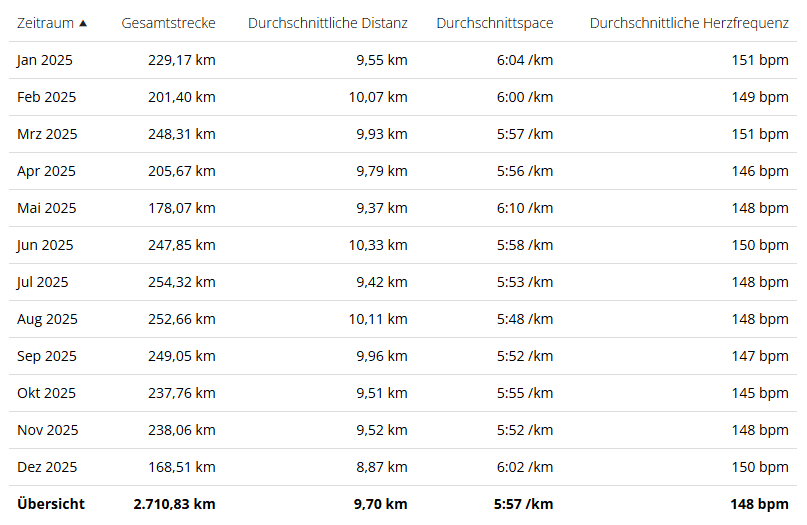Sort by Durchschnittliche Herzfrequenz column header
807x525 pixels.
[688, 23]
